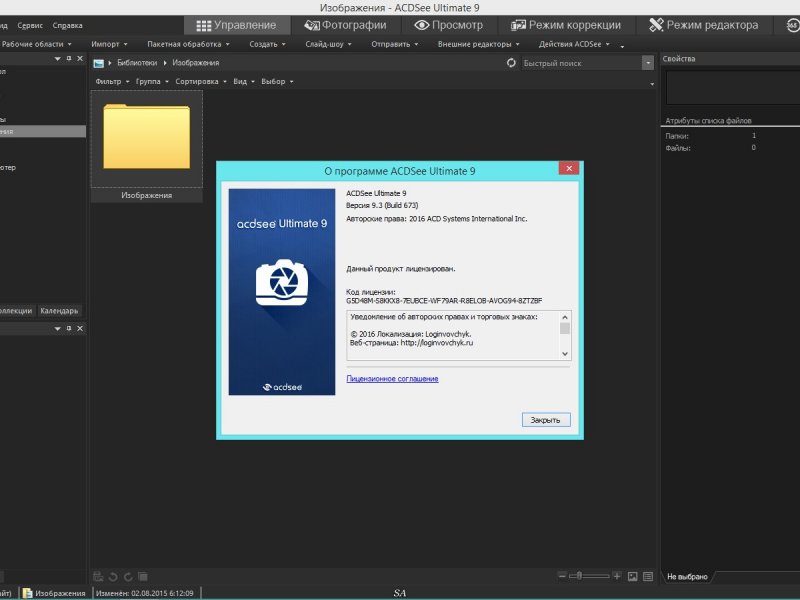Open the lower left panel options arrow

(x=58, y=329)
